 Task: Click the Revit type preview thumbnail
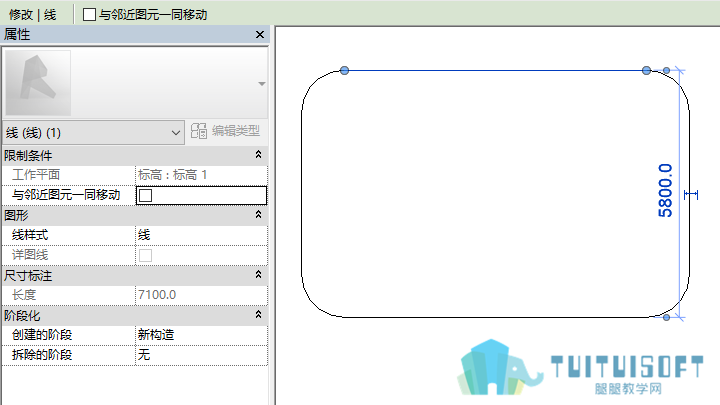coord(38,83)
